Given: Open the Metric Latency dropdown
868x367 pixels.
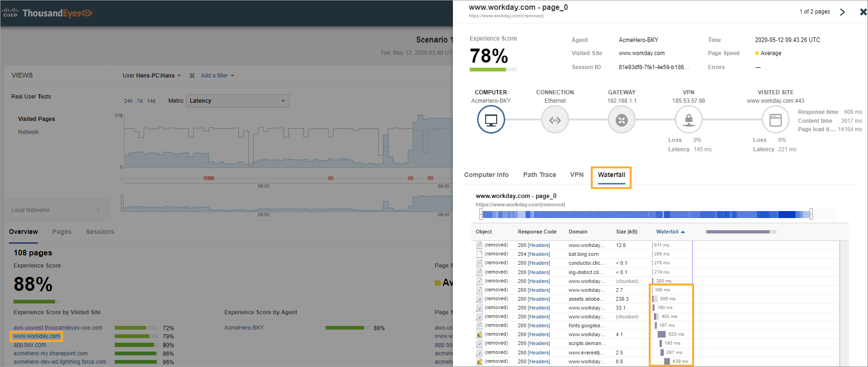Looking at the screenshot, I should point(237,101).
